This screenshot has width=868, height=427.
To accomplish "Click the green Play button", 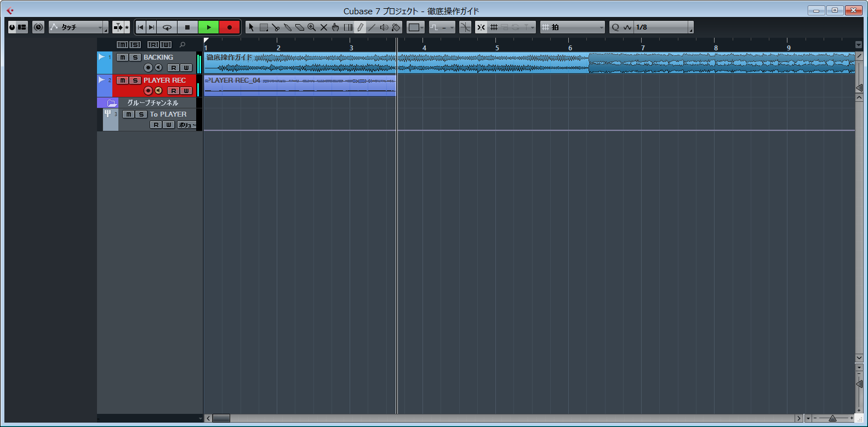I will click(x=209, y=27).
